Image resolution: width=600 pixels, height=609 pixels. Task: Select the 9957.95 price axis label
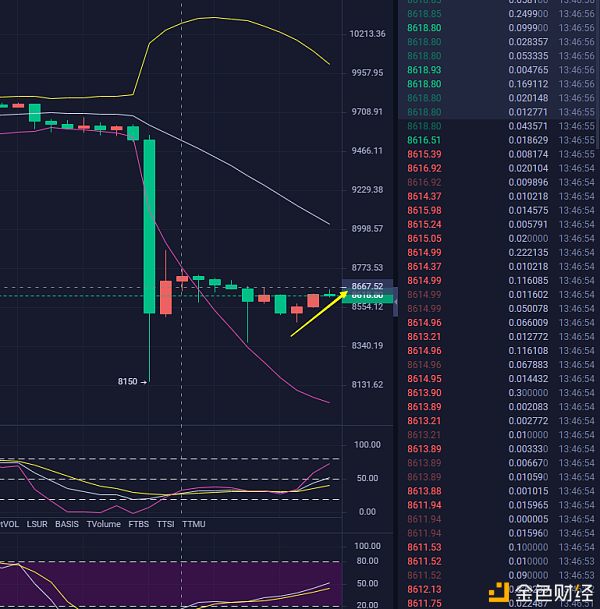(x=367, y=73)
